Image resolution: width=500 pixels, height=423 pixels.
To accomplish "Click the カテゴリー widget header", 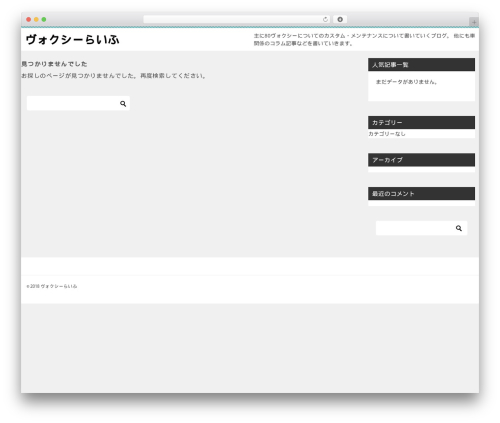I will (421, 123).
